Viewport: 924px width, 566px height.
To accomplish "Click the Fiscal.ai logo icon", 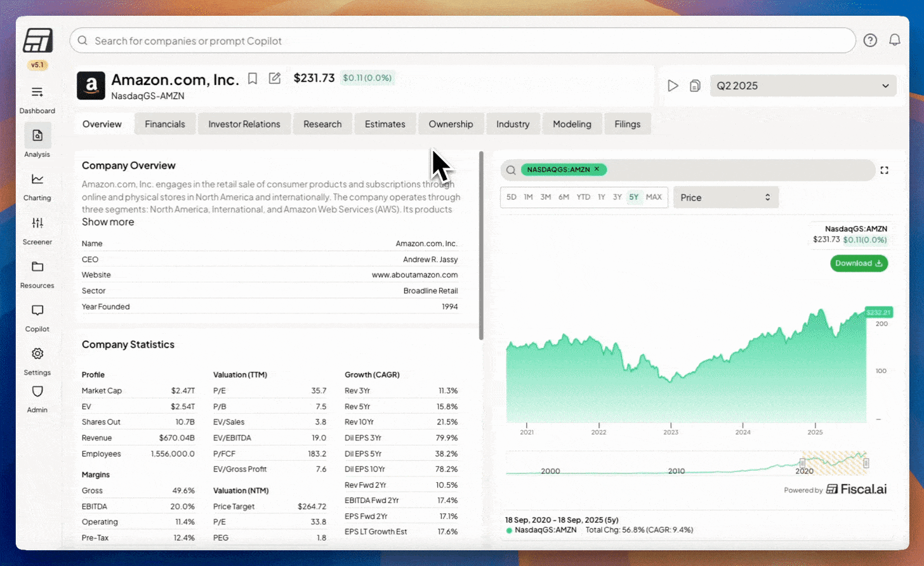I will [x=37, y=41].
